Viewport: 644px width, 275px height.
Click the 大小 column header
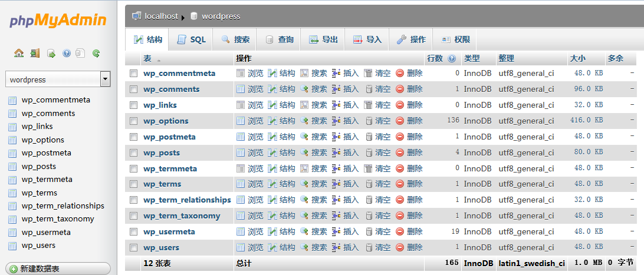point(577,59)
